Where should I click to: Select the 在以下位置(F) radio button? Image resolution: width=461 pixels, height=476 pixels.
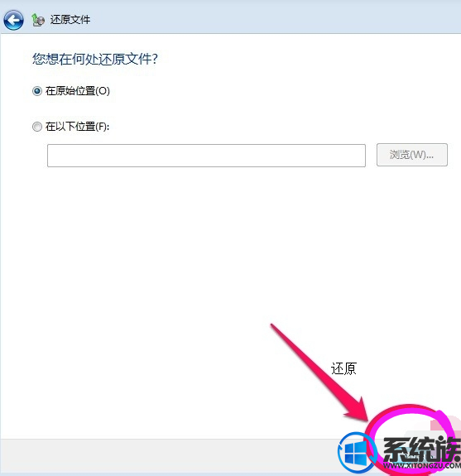point(37,127)
